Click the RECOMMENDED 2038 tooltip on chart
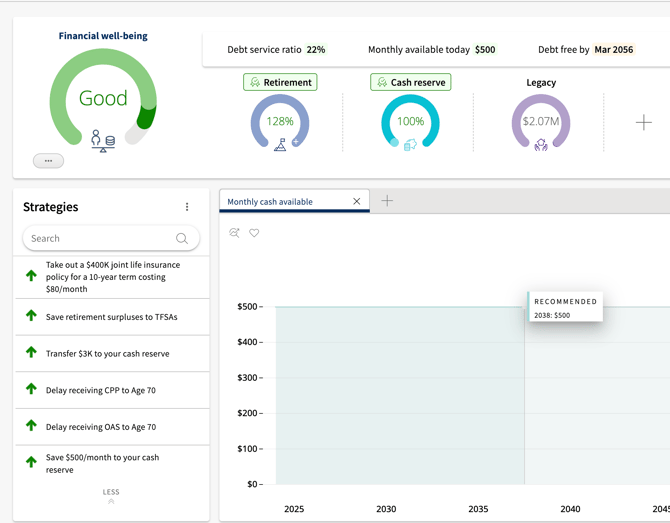The height and width of the screenshot is (523, 670). point(565,307)
